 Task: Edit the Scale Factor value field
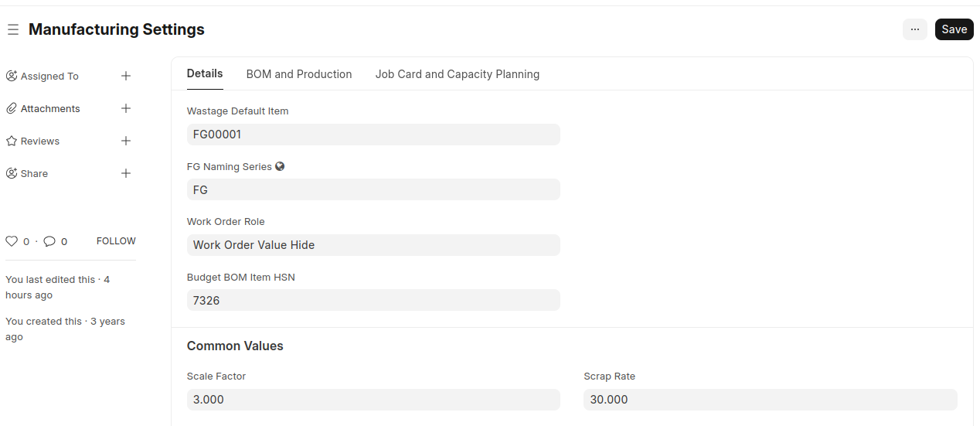click(373, 400)
